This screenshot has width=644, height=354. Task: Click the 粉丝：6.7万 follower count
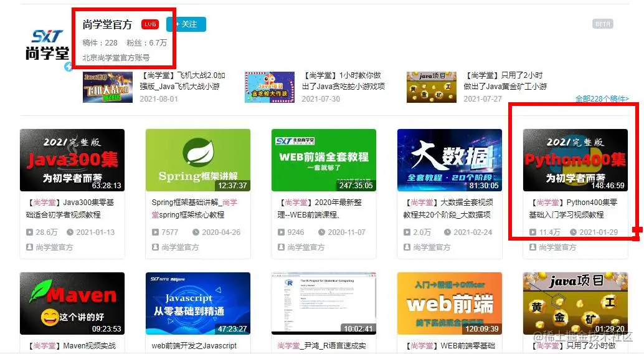pos(146,43)
